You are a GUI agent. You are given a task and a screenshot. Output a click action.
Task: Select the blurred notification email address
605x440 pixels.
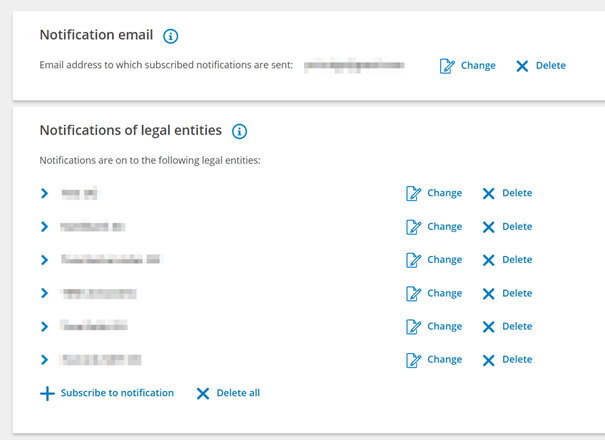click(x=354, y=65)
